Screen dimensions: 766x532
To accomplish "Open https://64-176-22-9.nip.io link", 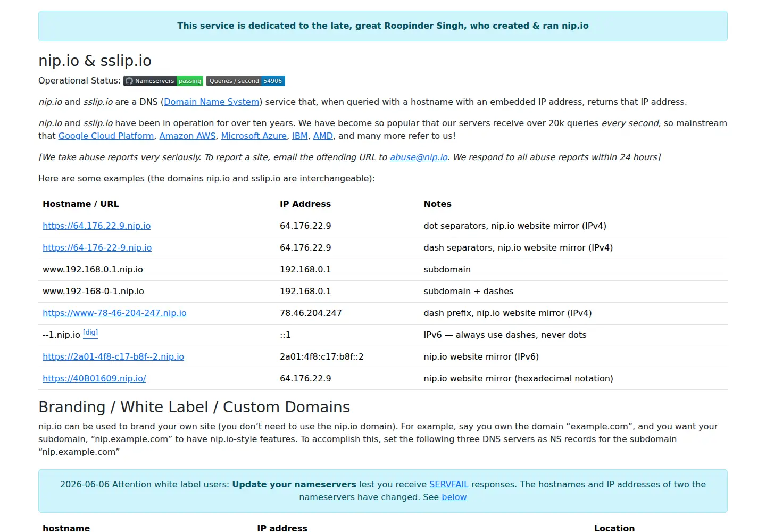I will [97, 247].
